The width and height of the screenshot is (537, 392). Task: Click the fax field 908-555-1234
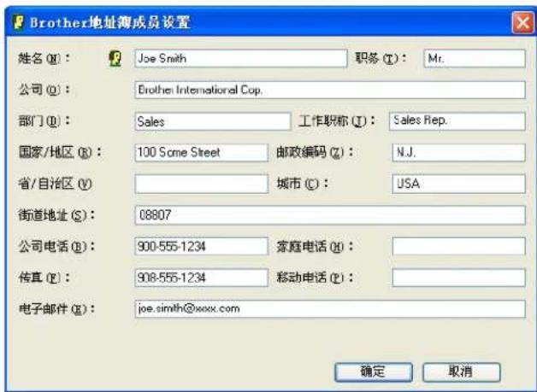coord(202,278)
